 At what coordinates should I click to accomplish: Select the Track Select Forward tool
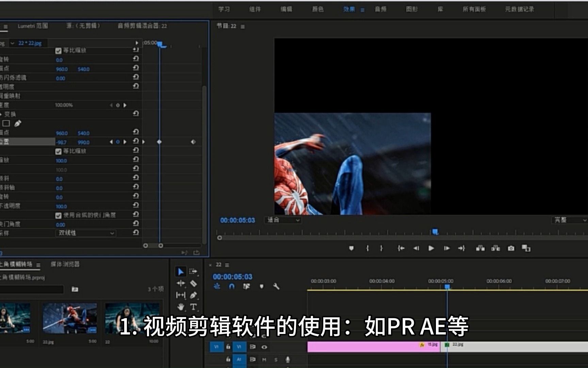pyautogui.click(x=193, y=272)
